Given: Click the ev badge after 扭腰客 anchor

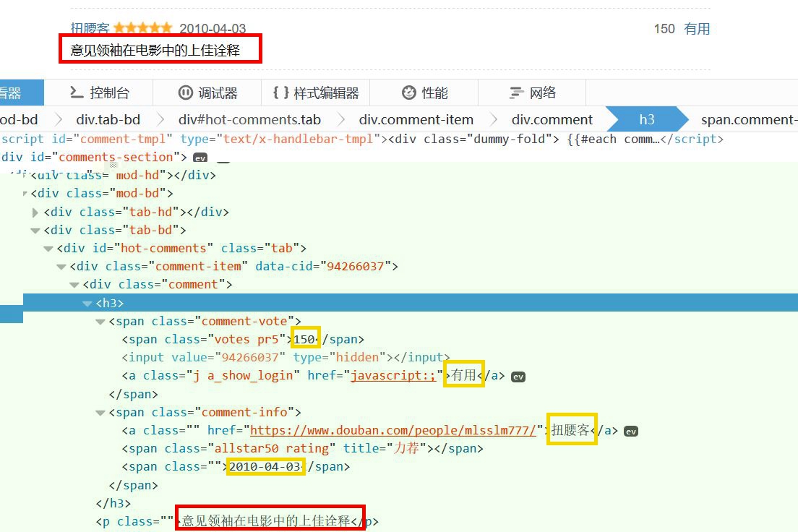Looking at the screenshot, I should tap(631, 432).
